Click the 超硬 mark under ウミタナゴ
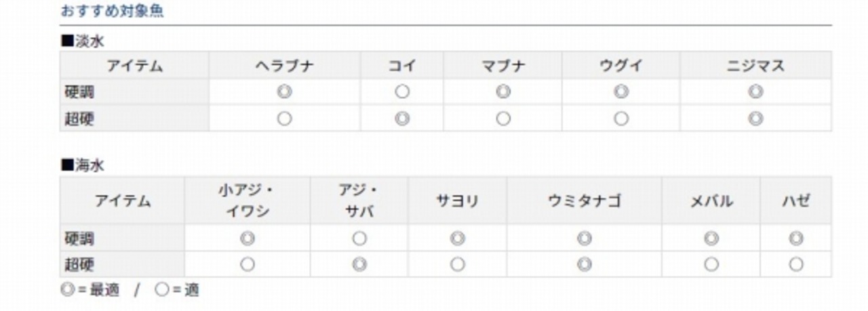This screenshot has width=868, height=311. tap(585, 264)
